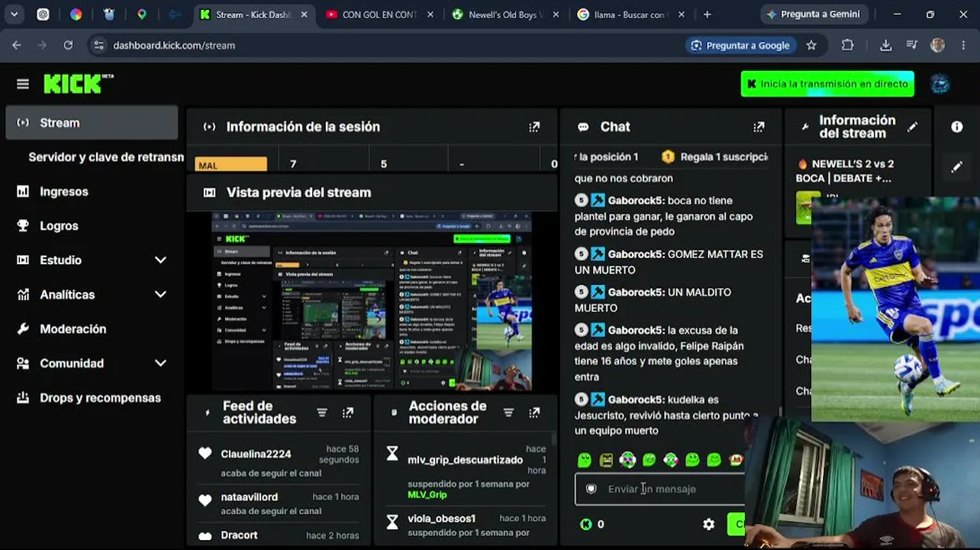Click the pencil icon below the info icon
Screen dimensions: 980x550
[x=957, y=167]
